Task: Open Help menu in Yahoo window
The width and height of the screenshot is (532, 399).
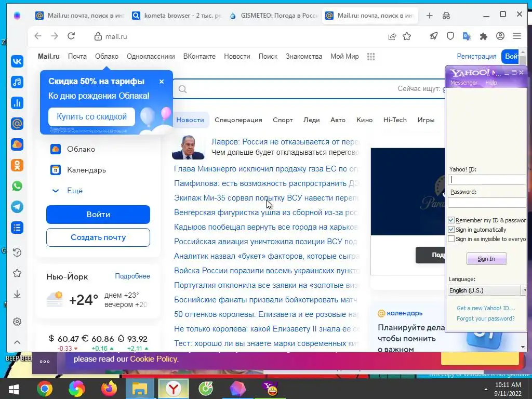Action: [491, 83]
